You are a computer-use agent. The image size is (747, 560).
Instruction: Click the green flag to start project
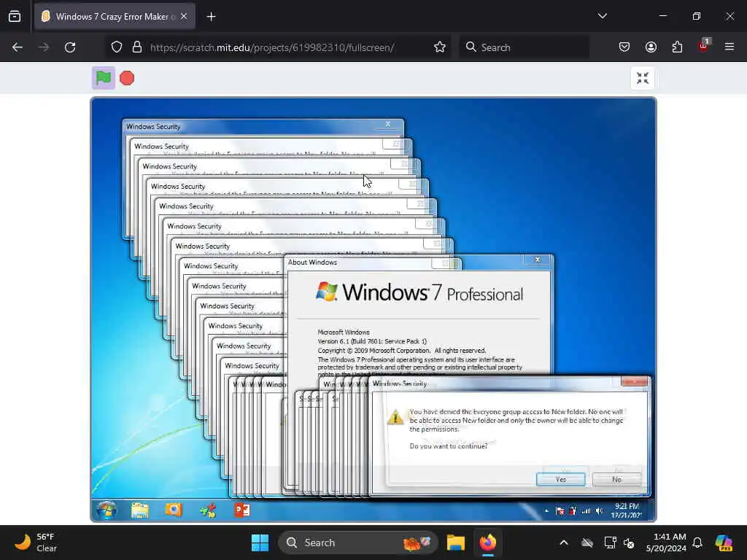point(104,77)
